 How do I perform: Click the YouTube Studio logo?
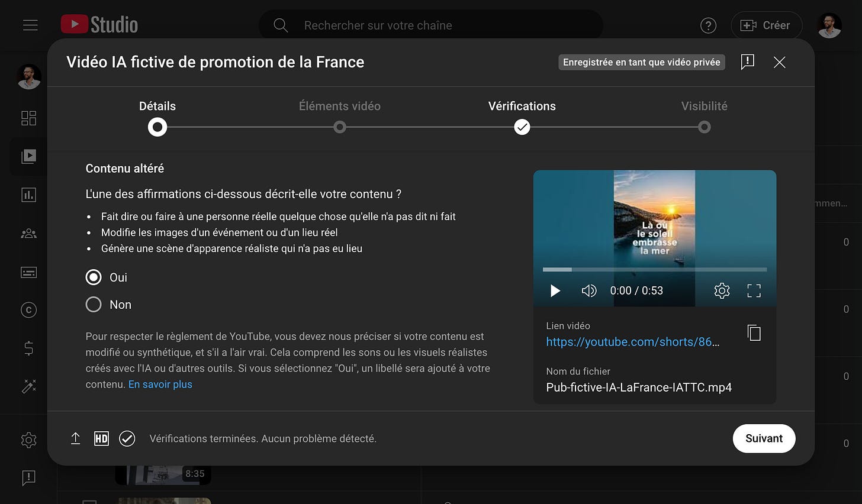(x=99, y=24)
